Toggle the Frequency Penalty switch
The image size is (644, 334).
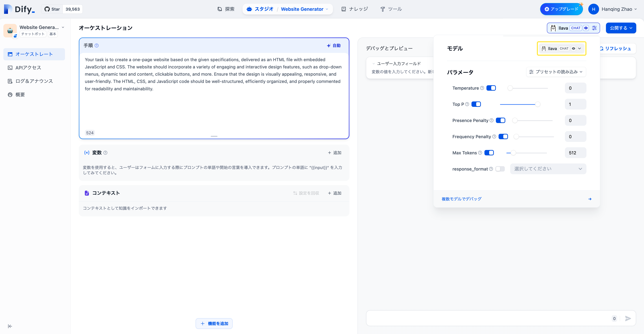pyautogui.click(x=503, y=136)
